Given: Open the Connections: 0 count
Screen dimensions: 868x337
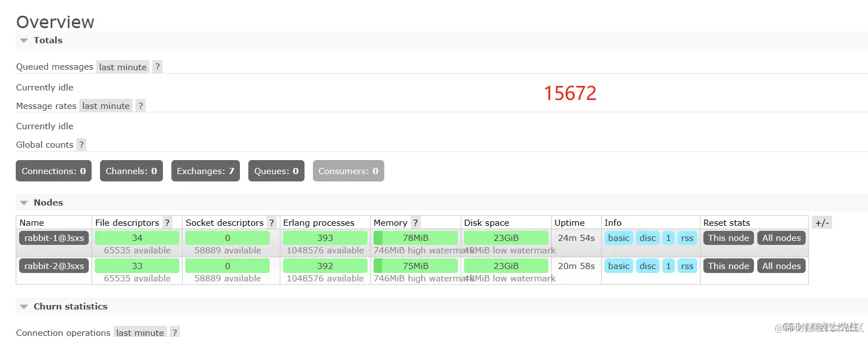Looking at the screenshot, I should (x=53, y=171).
